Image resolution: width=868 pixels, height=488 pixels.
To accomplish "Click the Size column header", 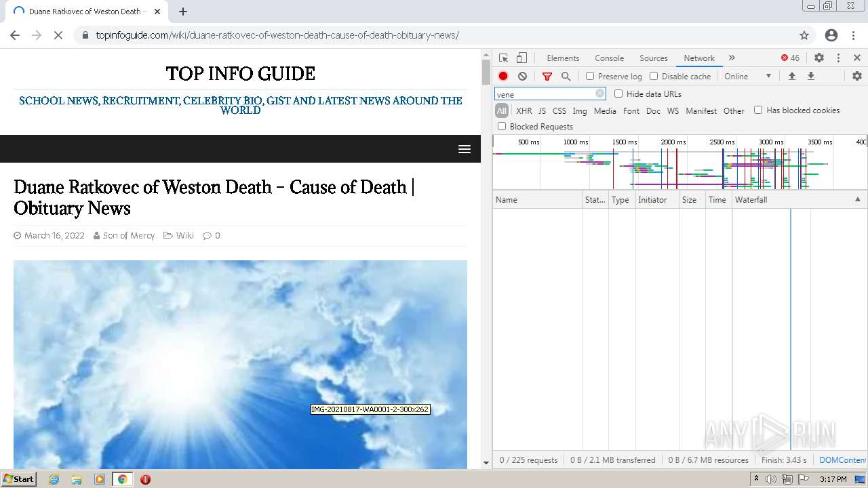I will [x=692, y=200].
